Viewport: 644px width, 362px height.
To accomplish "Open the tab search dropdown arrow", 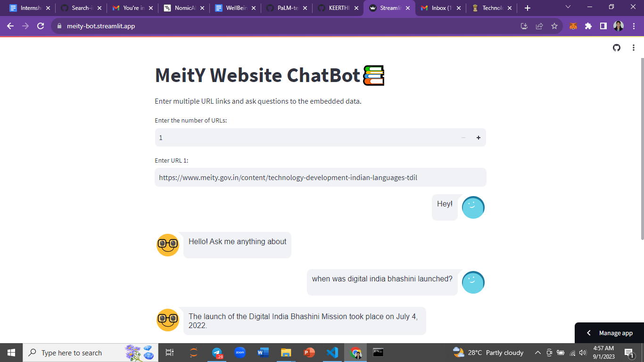I will [x=568, y=7].
